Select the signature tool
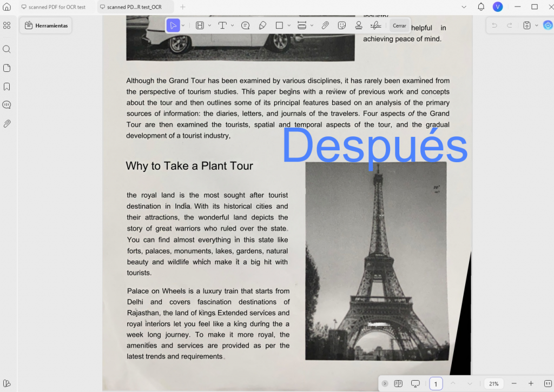The image size is (554, 392). tap(375, 25)
